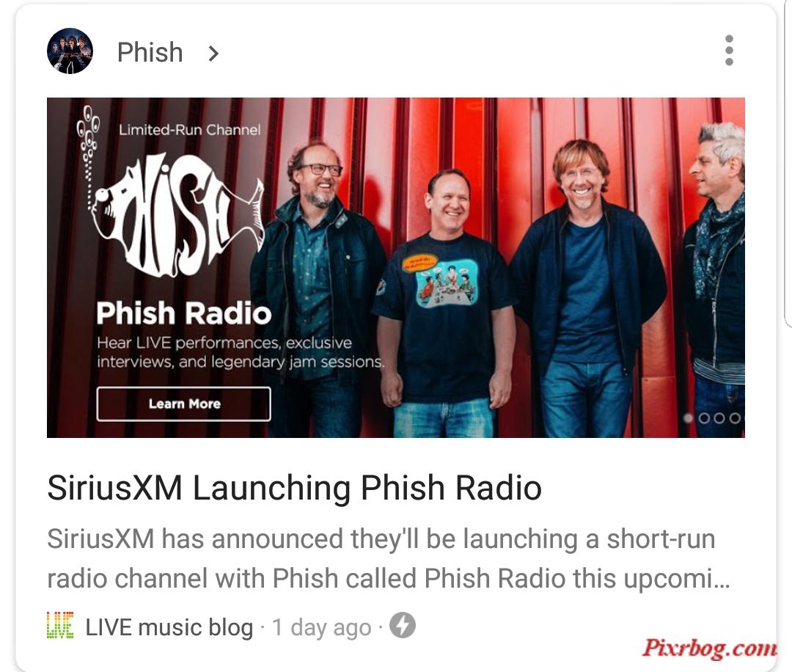Tap the Pixrbog.com watermark
Viewport: 792px width, 672px height.
coord(709,649)
